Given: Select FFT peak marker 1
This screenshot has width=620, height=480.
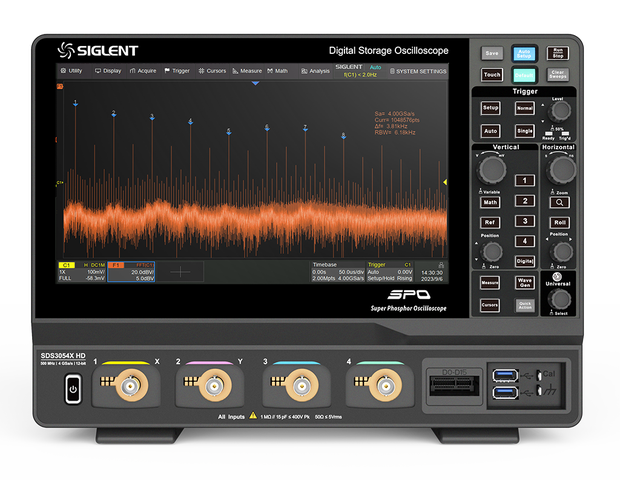Looking at the screenshot, I should tap(76, 103).
